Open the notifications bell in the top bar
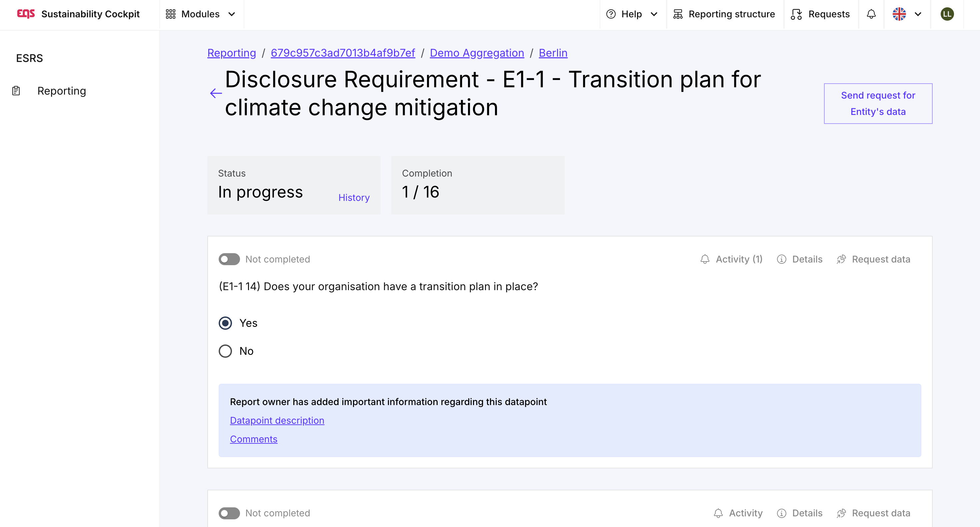The height and width of the screenshot is (527, 980). point(871,14)
